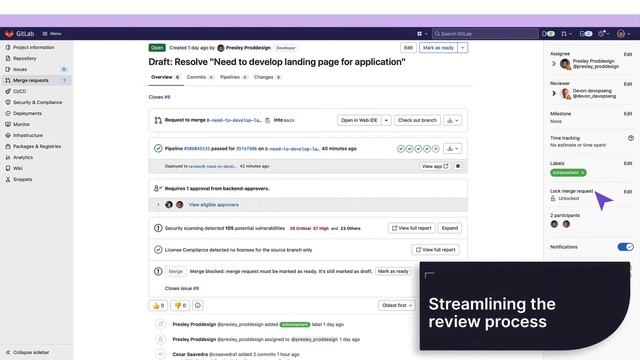Expand security scanning results

(450, 228)
